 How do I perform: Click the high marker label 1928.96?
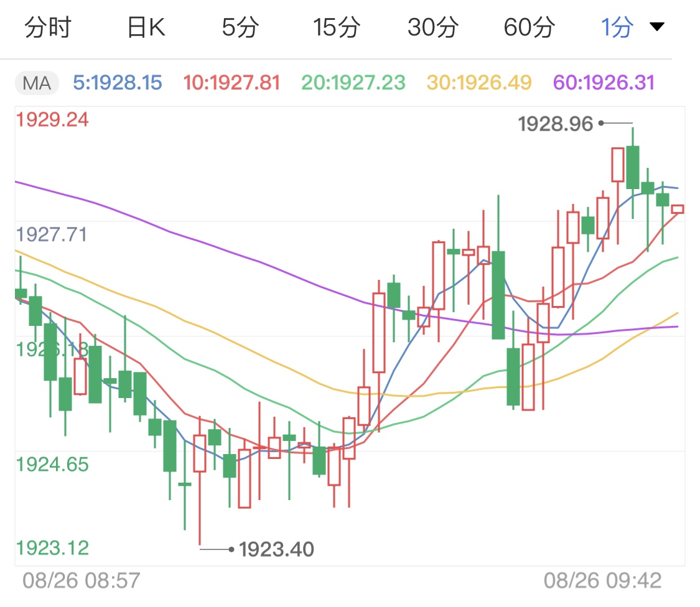click(x=556, y=124)
